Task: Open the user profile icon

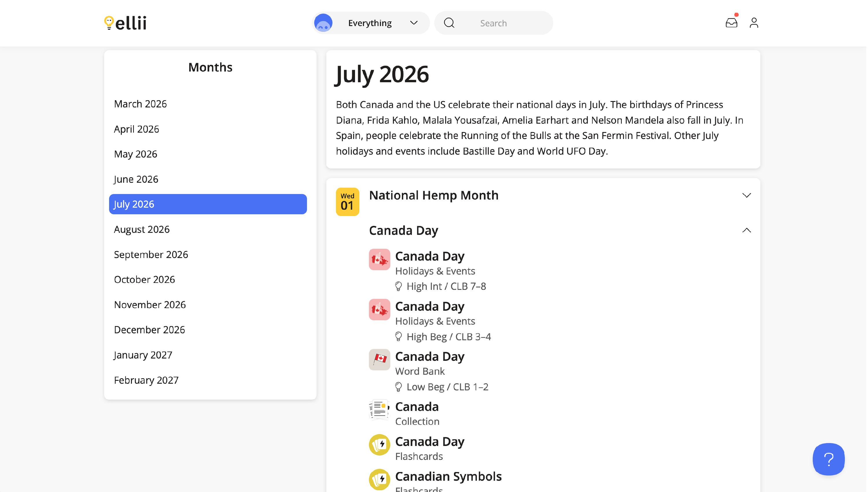Action: coord(755,23)
